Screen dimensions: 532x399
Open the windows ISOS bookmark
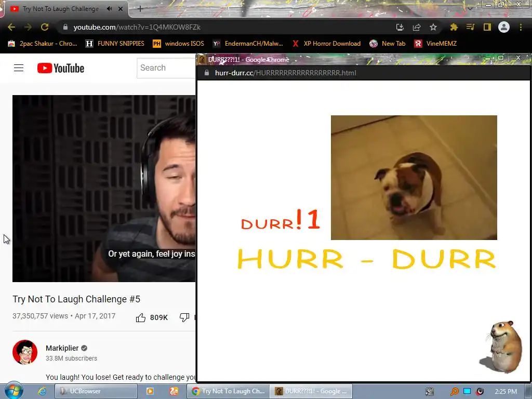pyautogui.click(x=179, y=44)
